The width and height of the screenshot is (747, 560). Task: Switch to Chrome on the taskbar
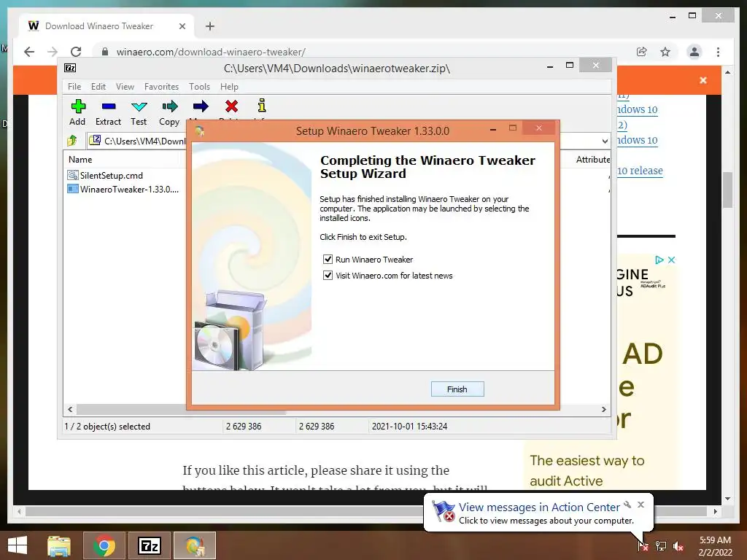104,545
